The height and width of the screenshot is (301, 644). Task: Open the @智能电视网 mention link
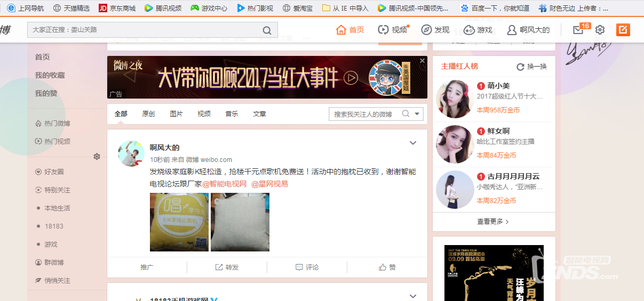[224, 184]
